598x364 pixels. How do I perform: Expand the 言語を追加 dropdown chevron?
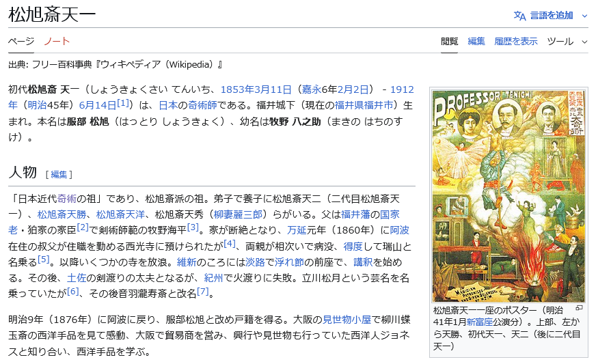pyautogui.click(x=584, y=16)
